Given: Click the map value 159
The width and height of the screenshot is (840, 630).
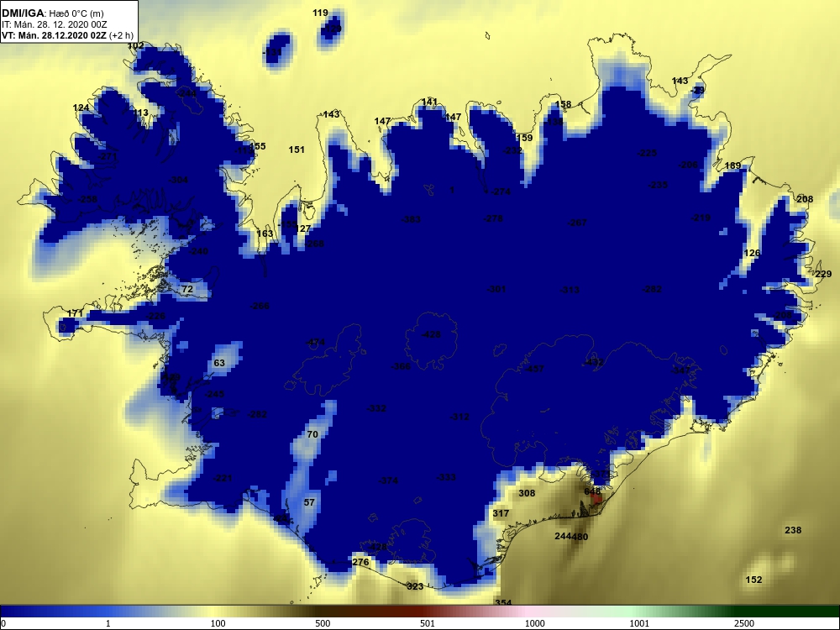Looking at the screenshot, I should [524, 139].
